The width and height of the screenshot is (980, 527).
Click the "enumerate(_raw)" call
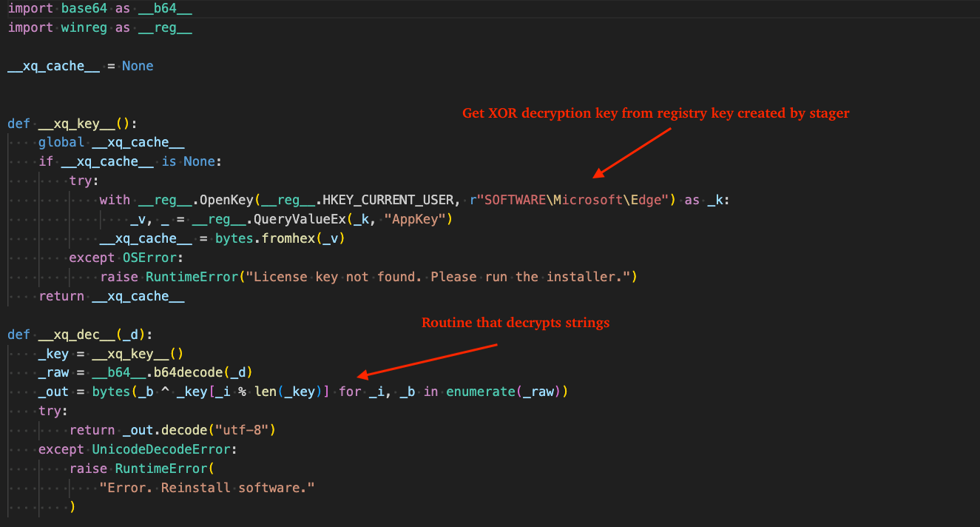pyautogui.click(x=504, y=392)
